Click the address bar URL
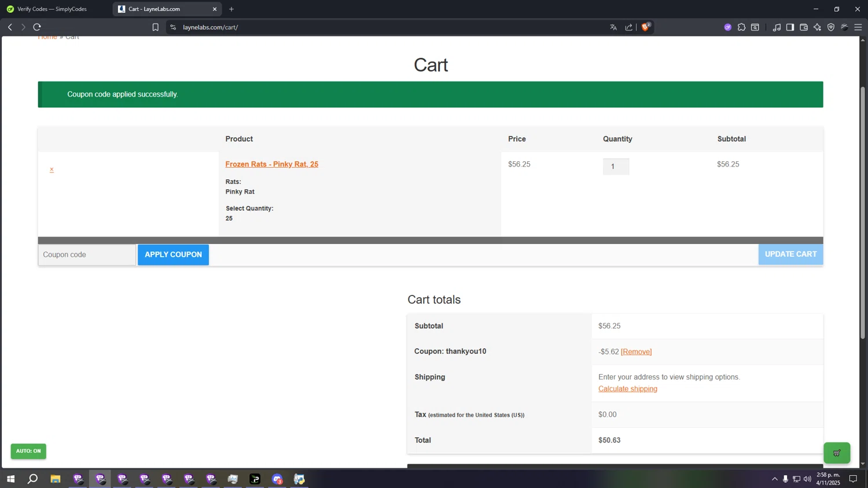Viewport: 868px width, 488px height. (x=211, y=27)
